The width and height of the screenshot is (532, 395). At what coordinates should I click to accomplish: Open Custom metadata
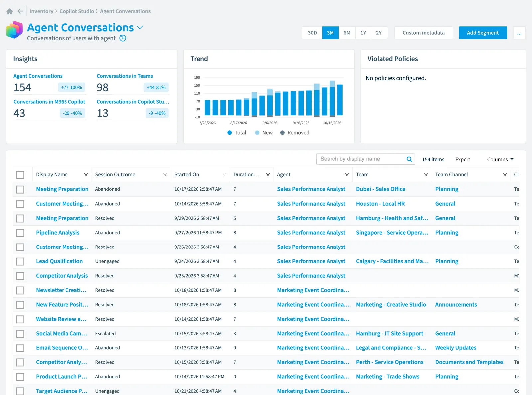[x=423, y=33]
